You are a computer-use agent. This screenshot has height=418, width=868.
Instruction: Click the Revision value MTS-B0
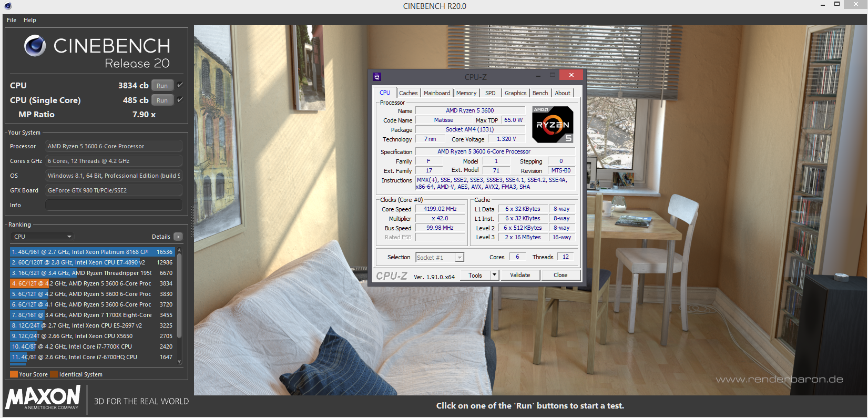pyautogui.click(x=561, y=170)
